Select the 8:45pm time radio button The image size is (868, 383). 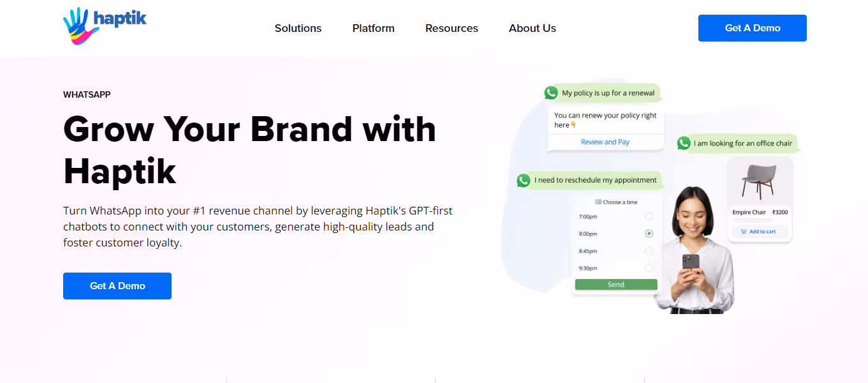649,251
